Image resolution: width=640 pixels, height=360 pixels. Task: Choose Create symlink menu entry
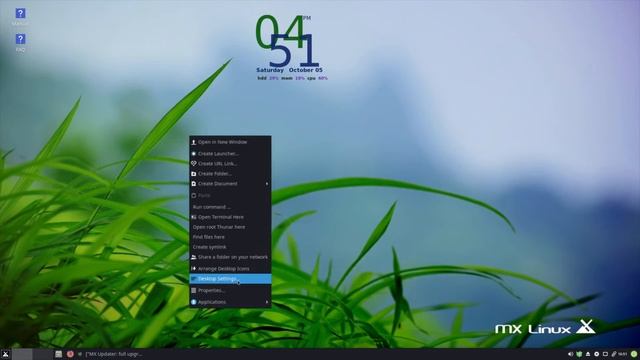(x=230, y=247)
